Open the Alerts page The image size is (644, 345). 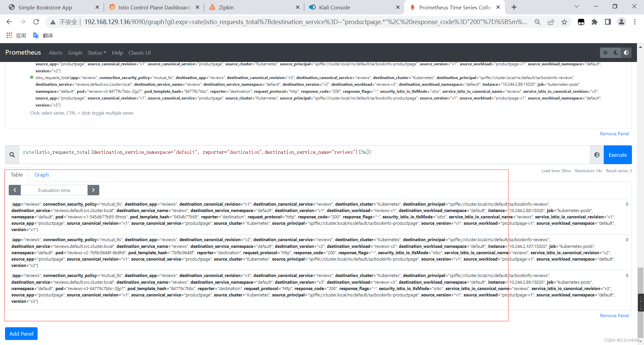(56, 53)
